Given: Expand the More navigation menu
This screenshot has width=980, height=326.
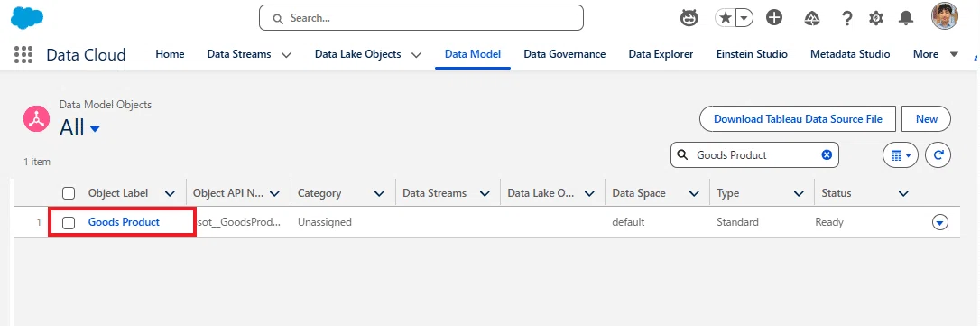Looking at the screenshot, I should pyautogui.click(x=935, y=54).
